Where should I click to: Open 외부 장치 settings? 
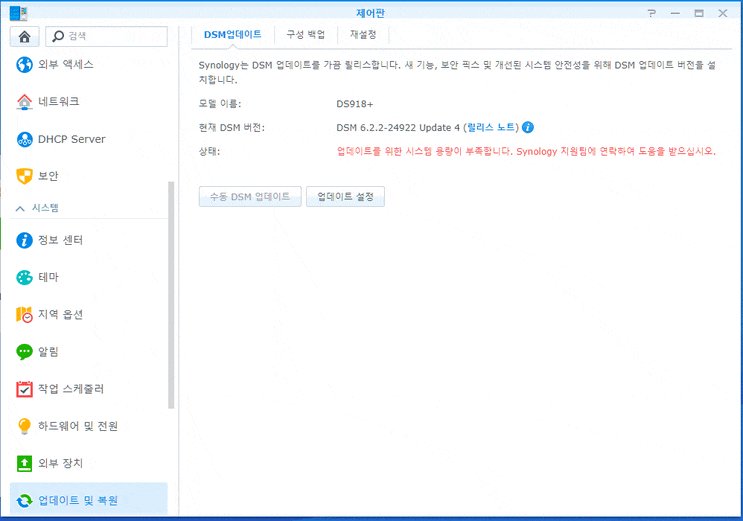coord(89,463)
